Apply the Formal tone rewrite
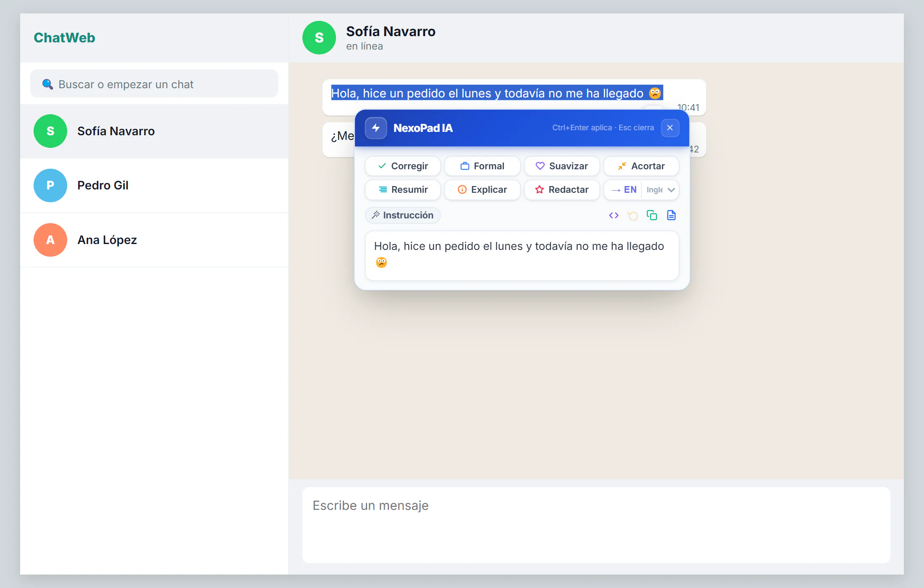This screenshot has height=588, width=924. click(x=482, y=166)
